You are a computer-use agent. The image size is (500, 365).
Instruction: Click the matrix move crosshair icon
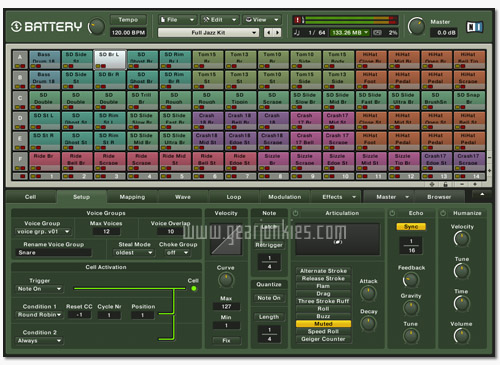click(x=432, y=184)
